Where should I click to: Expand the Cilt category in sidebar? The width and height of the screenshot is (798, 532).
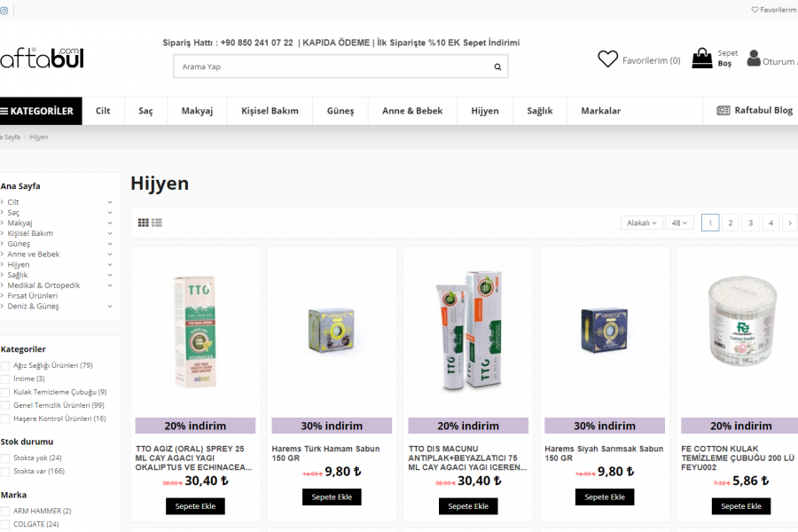click(x=110, y=202)
